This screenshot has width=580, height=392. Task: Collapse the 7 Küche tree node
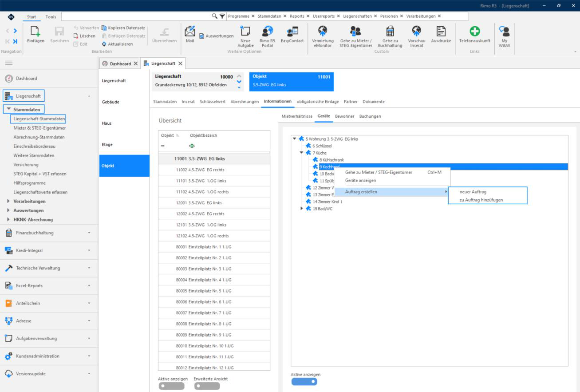302,153
